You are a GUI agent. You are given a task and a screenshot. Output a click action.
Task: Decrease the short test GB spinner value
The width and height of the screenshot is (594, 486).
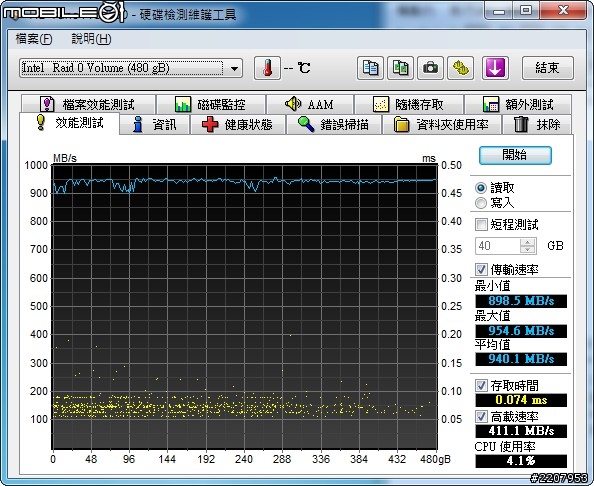tap(527, 250)
